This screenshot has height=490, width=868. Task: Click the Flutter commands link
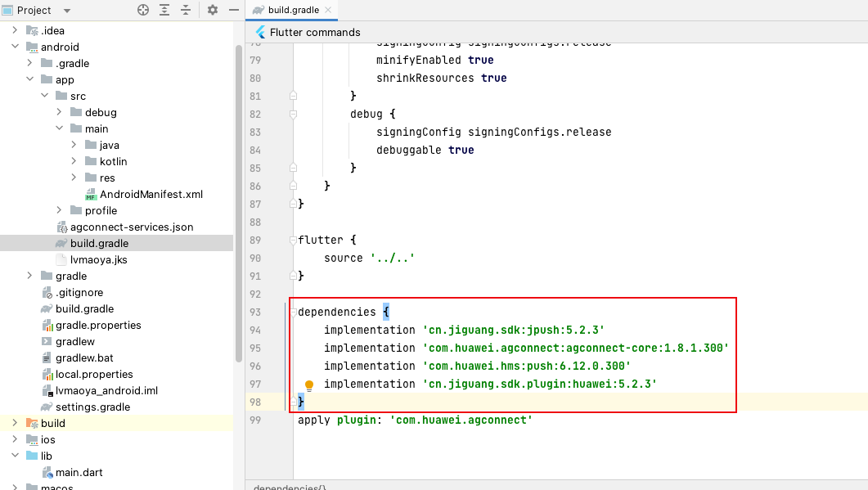click(315, 33)
